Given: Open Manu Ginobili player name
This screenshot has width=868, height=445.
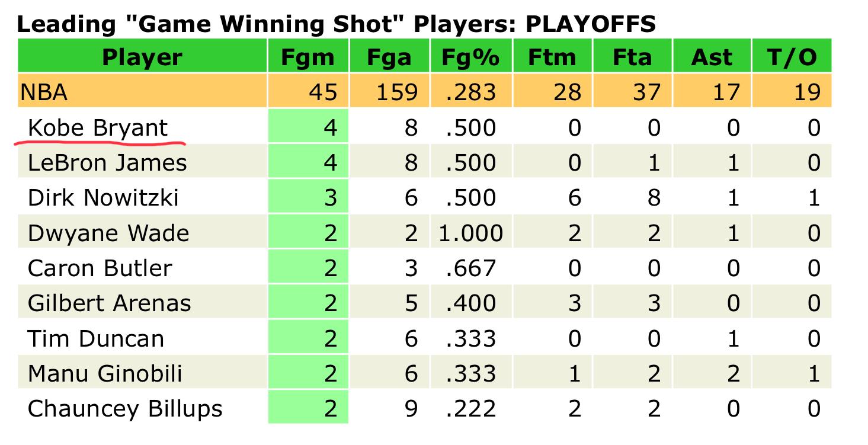Looking at the screenshot, I should pos(105,374).
